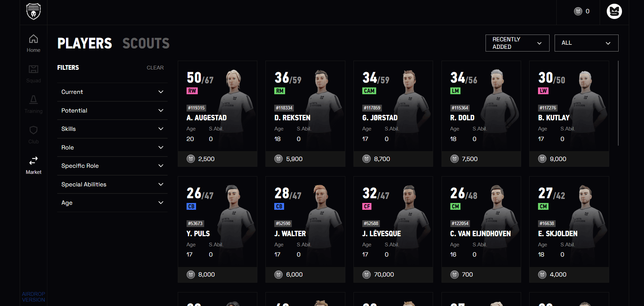Select the Players tab
This screenshot has width=644, height=306.
click(85, 43)
